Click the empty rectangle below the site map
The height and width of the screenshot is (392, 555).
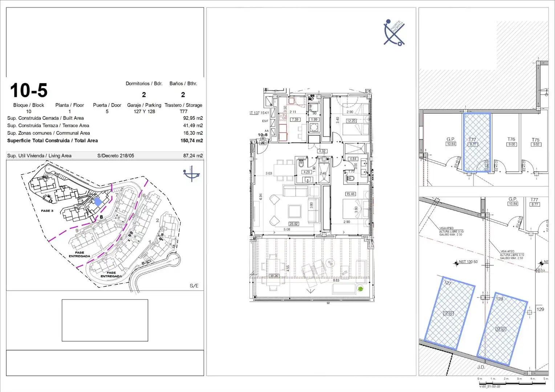pyautogui.click(x=105, y=320)
